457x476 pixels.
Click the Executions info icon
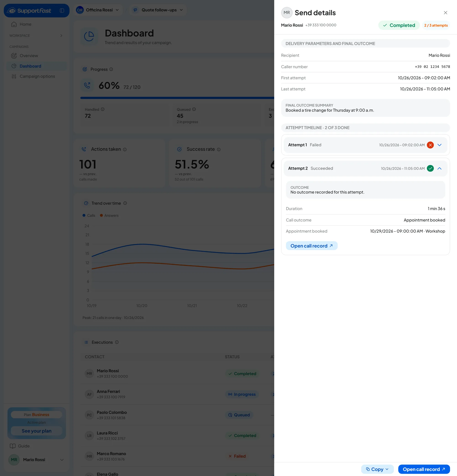coord(117,342)
